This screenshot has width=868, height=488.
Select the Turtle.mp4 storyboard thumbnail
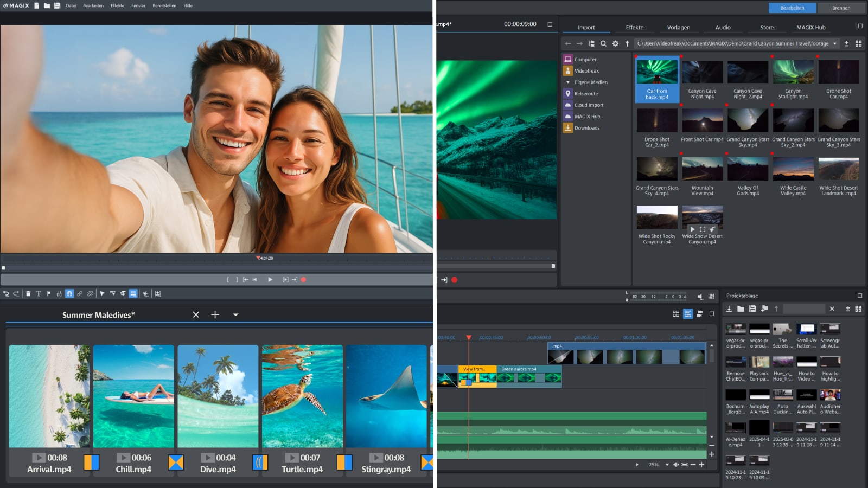point(302,396)
